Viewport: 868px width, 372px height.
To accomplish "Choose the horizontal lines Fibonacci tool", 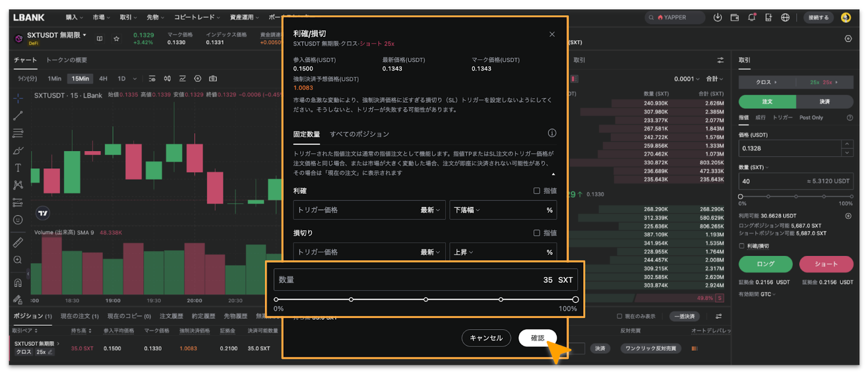I will (18, 133).
